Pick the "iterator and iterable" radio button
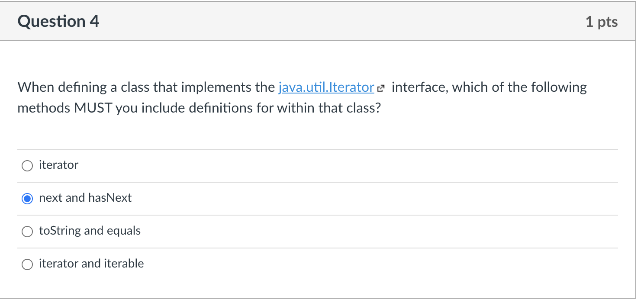Screen dimensions: 644x303 (x=27, y=264)
